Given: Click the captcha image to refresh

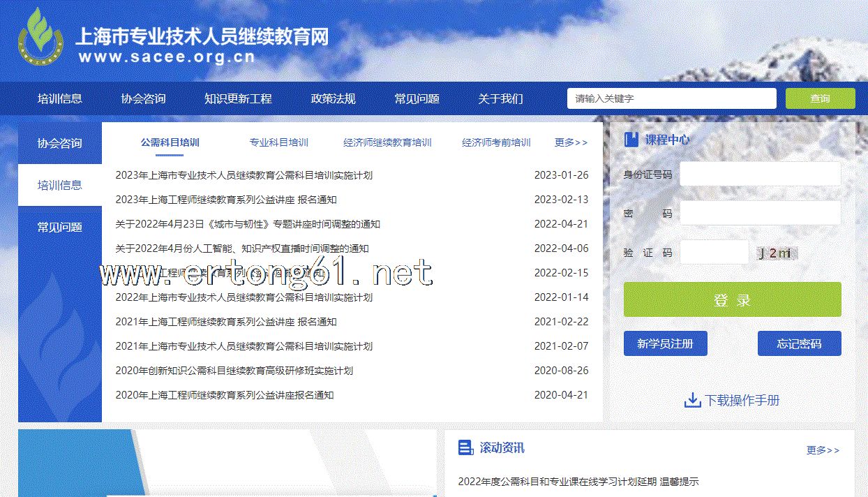Looking at the screenshot, I should pos(777,253).
